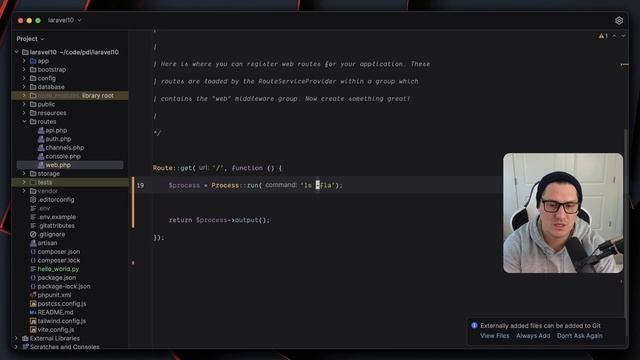Screen dimensions: 640x360
Task: Click the green zoom window button
Action: click(x=38, y=20)
